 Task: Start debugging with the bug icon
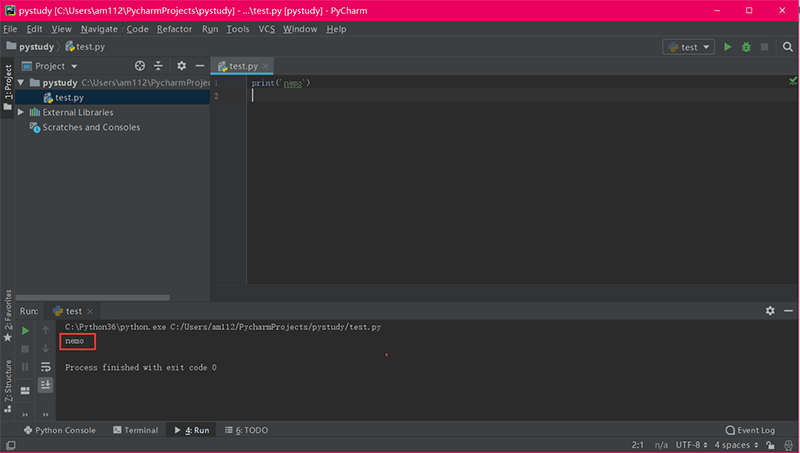(746, 47)
